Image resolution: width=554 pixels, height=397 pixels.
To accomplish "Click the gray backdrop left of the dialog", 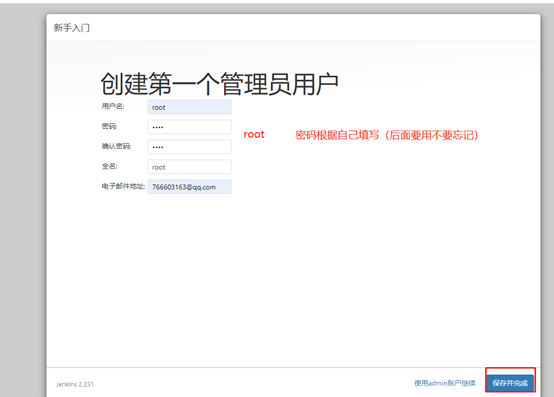I will [x=23, y=198].
